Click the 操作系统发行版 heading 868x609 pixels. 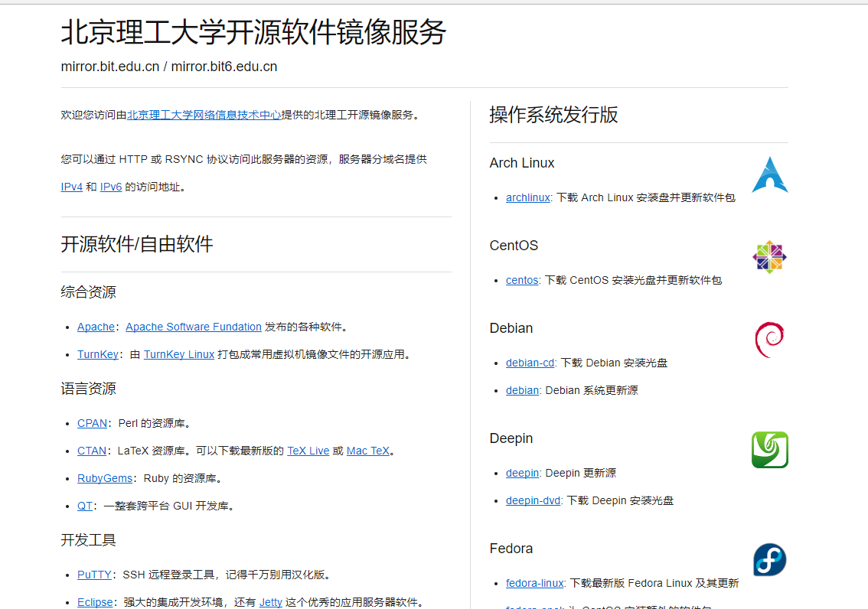[x=553, y=115]
